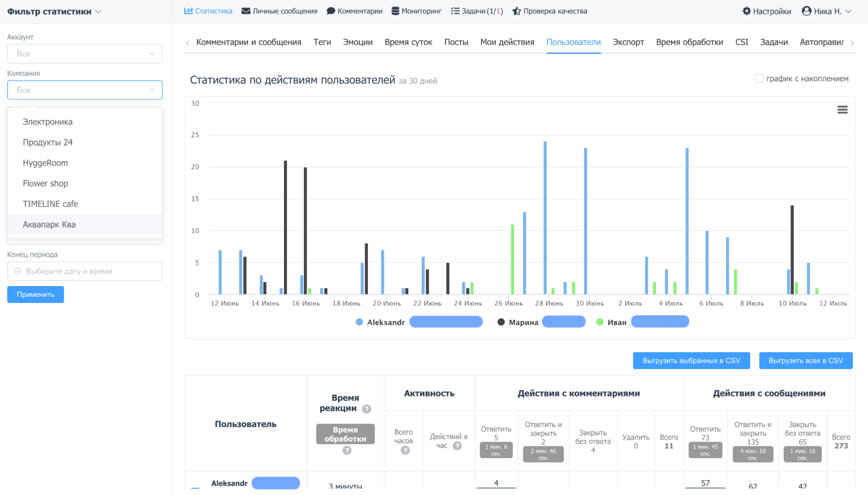Screen dimensions: 868x495
Task: Expand Фильтр статистики chevron
Action: 98,12
